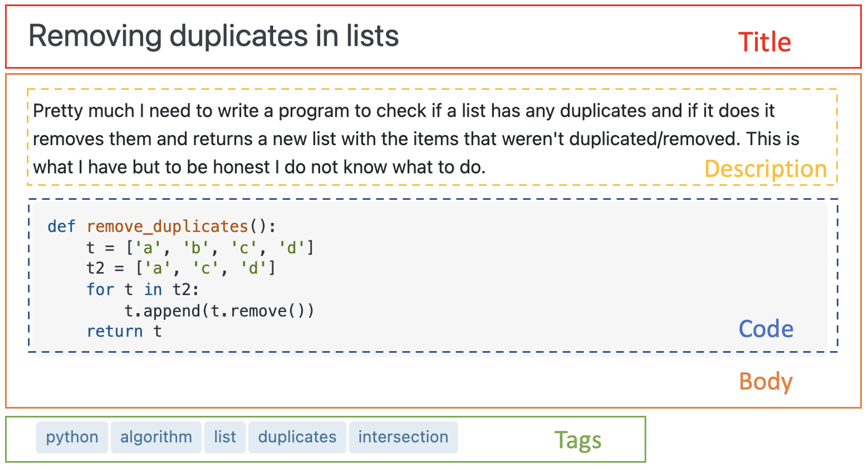Click the green Tags annotation label
Image resolution: width=868 pixels, height=470 pixels.
[x=578, y=440]
